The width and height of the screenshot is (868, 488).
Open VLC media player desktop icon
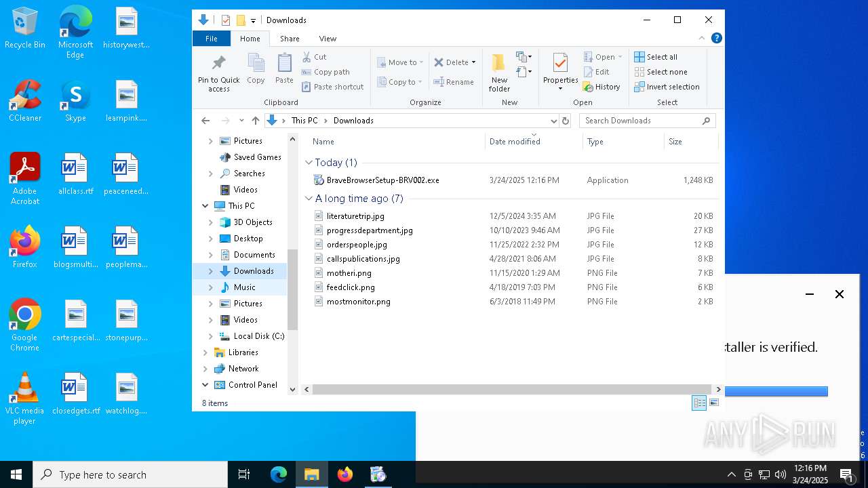pyautogui.click(x=25, y=399)
